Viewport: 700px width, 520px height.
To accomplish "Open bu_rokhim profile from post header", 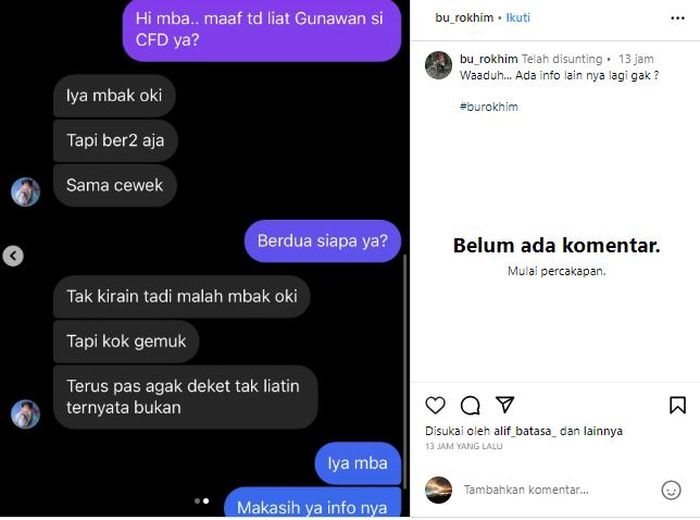I will coord(464,18).
